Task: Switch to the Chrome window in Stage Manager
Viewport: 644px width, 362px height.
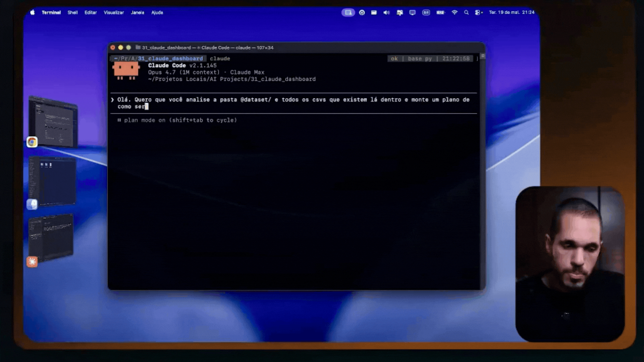Action: [x=53, y=122]
